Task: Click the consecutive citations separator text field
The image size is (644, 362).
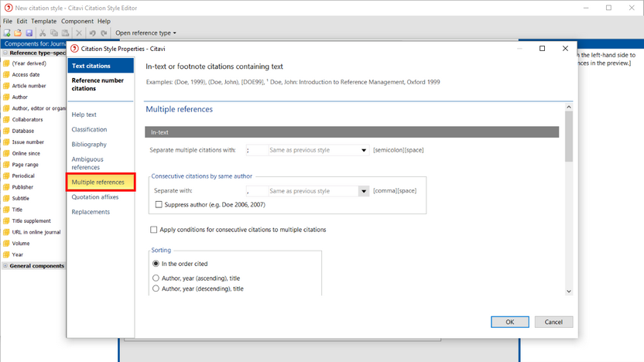Action: coord(257,191)
